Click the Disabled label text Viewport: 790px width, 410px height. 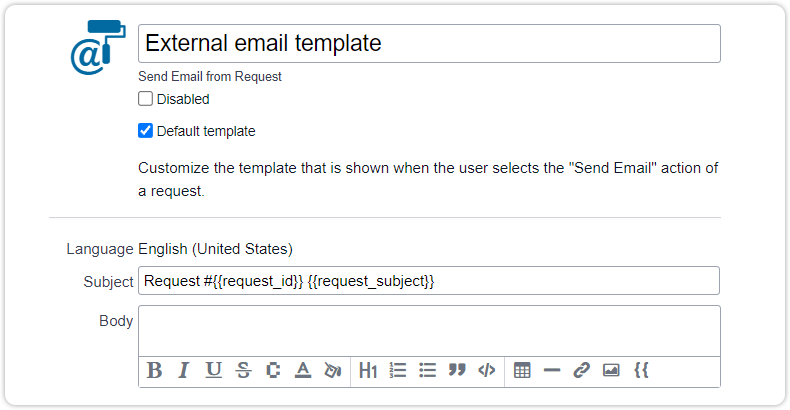(183, 99)
